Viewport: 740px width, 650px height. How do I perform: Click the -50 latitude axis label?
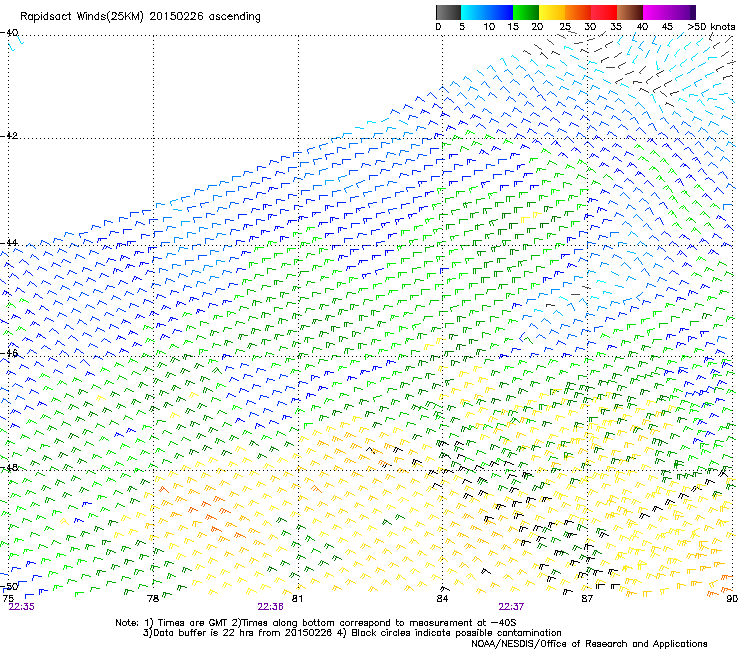9,586
